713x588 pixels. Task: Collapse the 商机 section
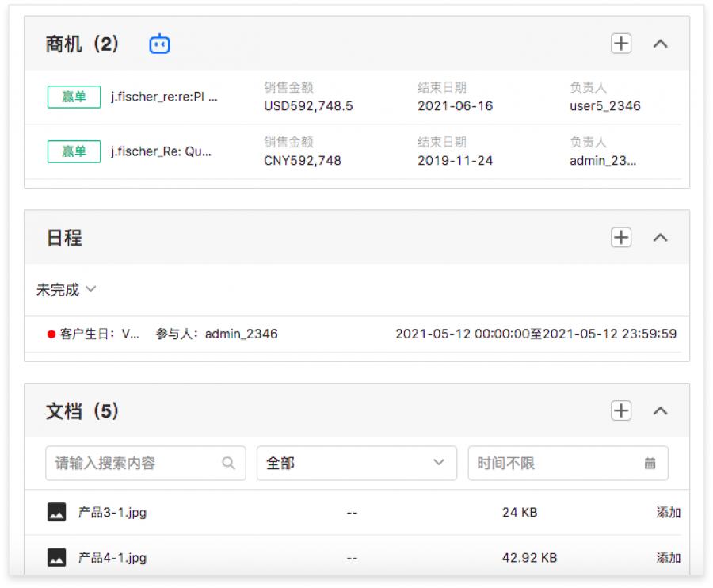(x=660, y=44)
